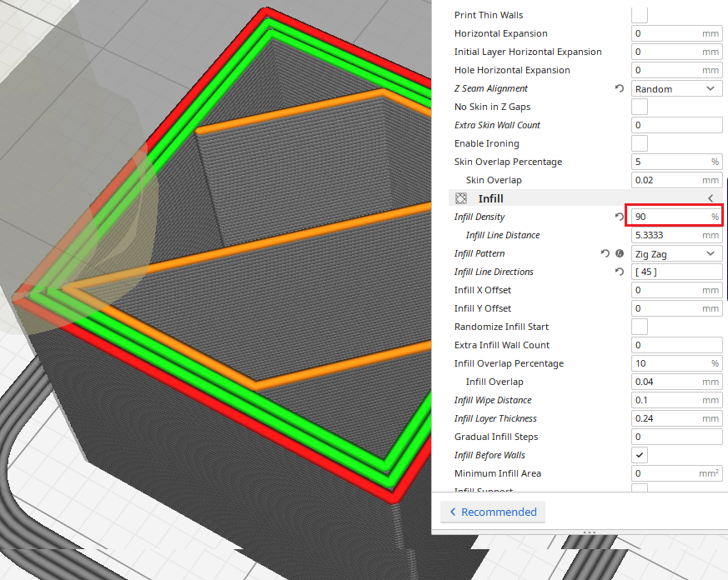728x580 pixels.
Task: Click the Gradual Infill Steps label
Action: tap(496, 437)
